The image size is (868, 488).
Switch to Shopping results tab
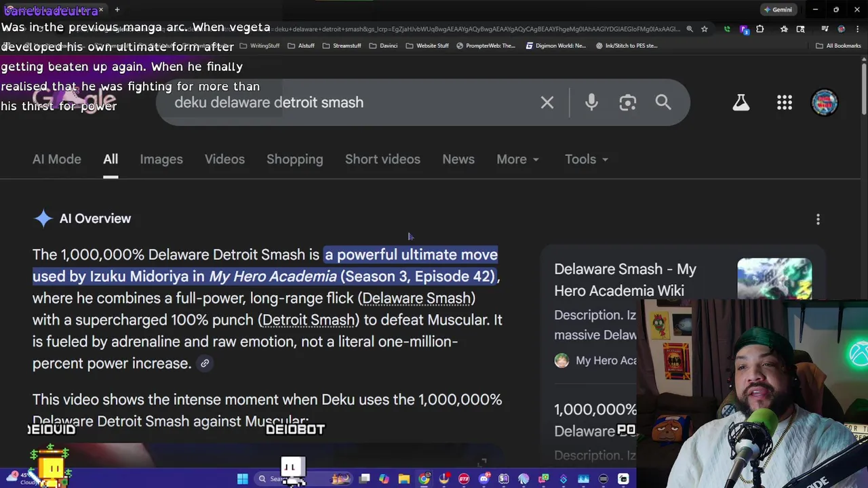(x=294, y=159)
